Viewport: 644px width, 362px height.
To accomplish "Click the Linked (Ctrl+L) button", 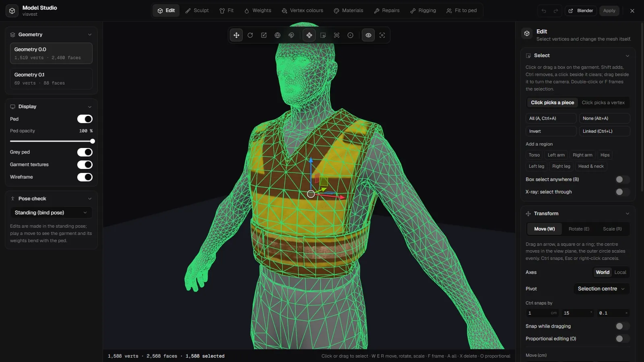I will pyautogui.click(x=605, y=131).
